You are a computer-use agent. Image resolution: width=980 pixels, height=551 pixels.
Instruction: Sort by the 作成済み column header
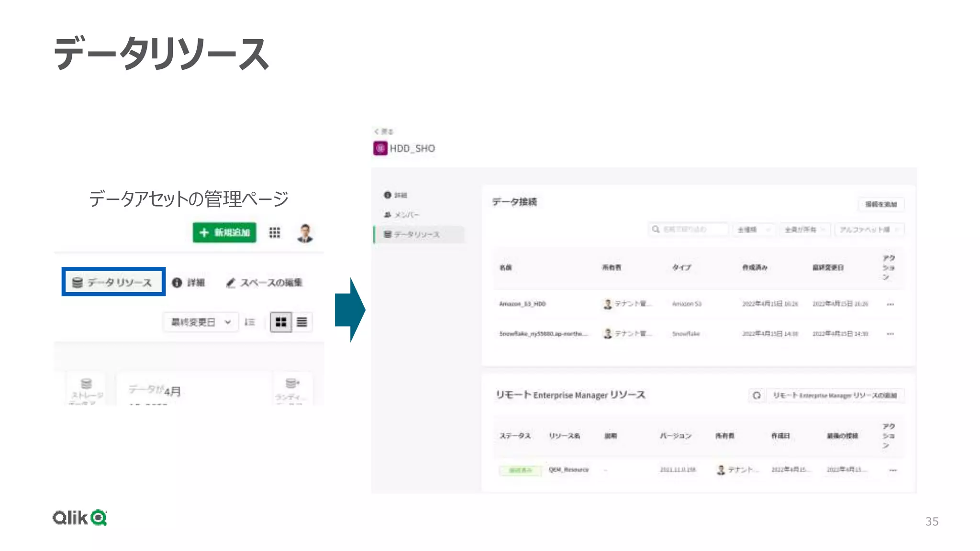click(755, 267)
